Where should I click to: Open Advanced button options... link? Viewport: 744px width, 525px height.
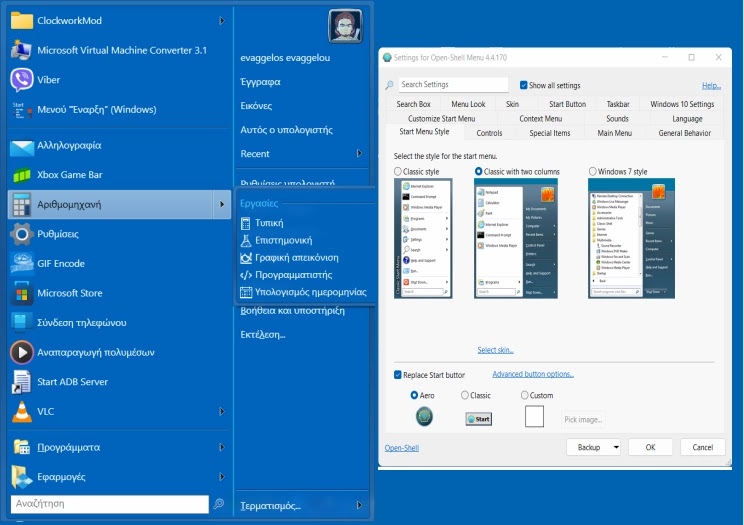(533, 374)
